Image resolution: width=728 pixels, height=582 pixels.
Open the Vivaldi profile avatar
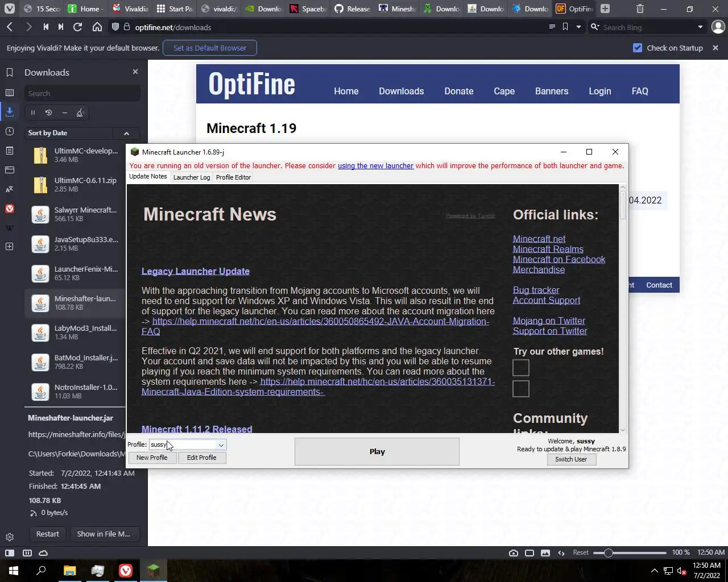click(x=718, y=27)
